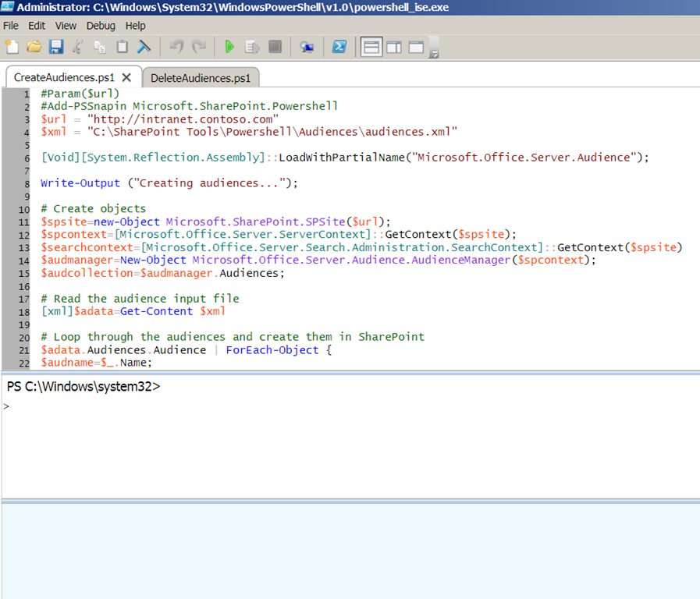Close the CreateAudiences.ps1 tab
Screen dimensions: 700x599
(126, 78)
